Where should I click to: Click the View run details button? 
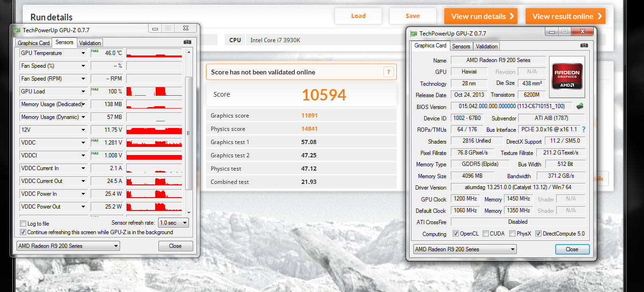pos(481,16)
